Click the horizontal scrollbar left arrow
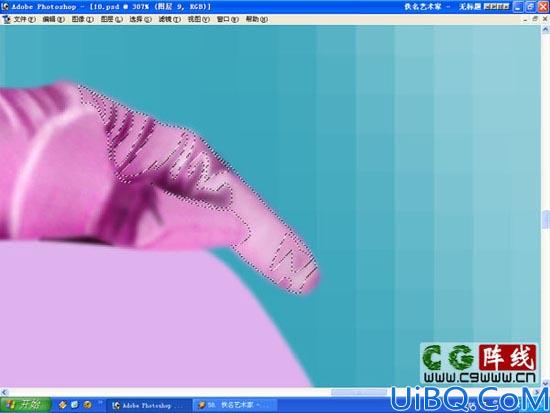The image size is (550, 413). pyautogui.click(x=4, y=392)
